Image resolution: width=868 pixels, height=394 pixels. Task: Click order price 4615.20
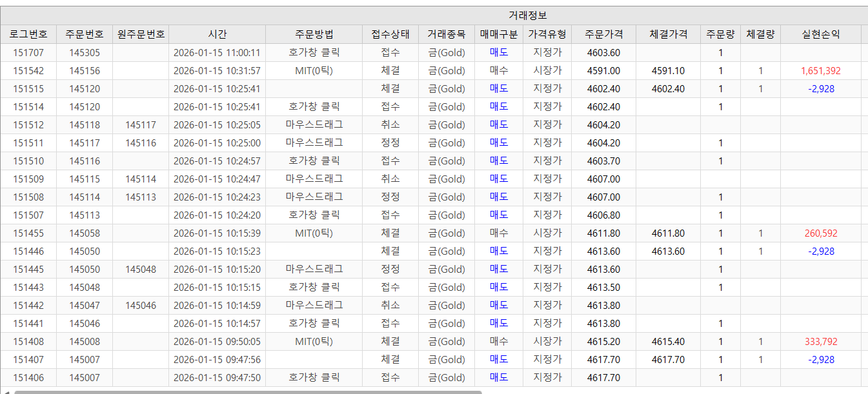[x=604, y=342]
